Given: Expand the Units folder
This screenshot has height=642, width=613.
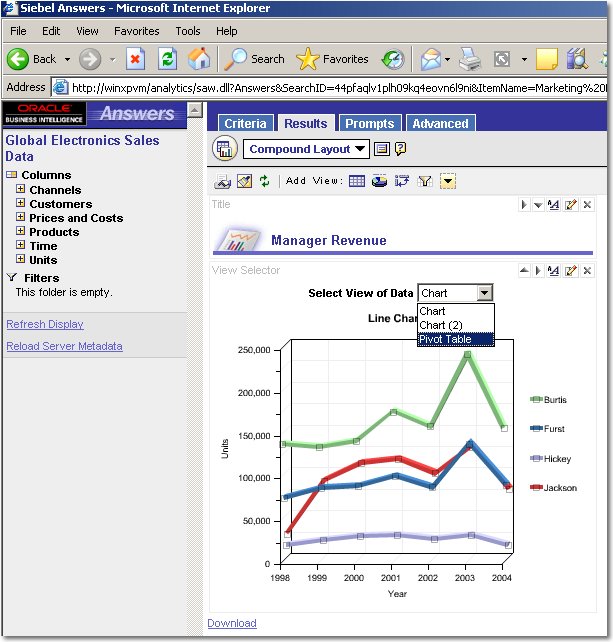Looking at the screenshot, I should coord(20,258).
